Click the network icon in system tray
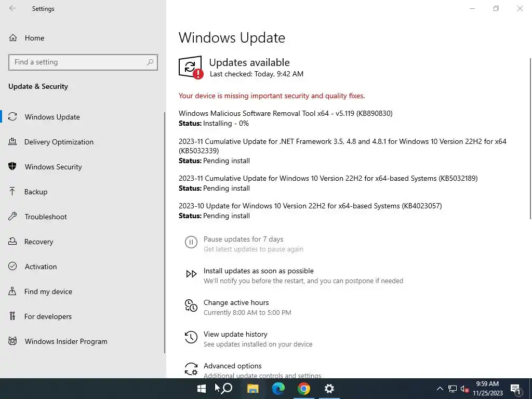The image size is (532, 399). click(453, 389)
